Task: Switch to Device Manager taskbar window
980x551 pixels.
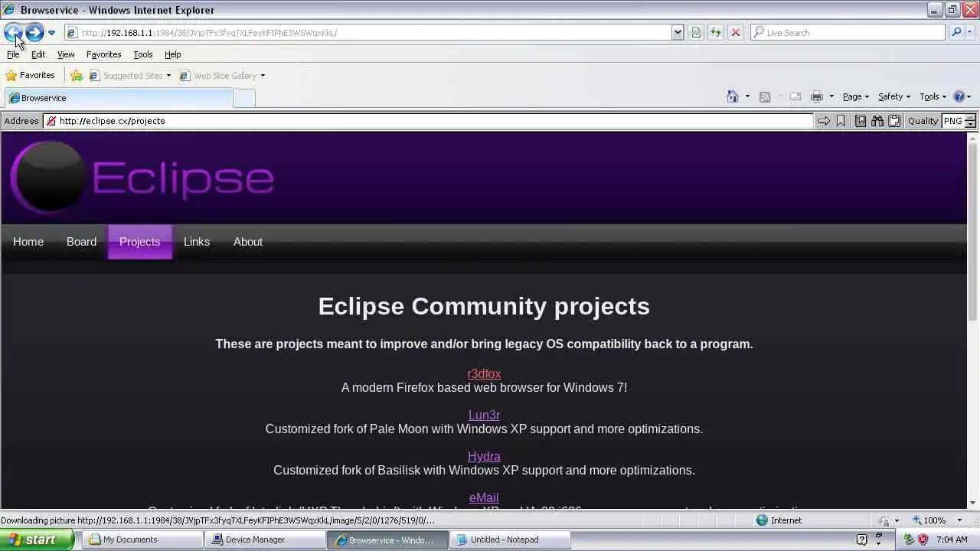Action: 266,540
